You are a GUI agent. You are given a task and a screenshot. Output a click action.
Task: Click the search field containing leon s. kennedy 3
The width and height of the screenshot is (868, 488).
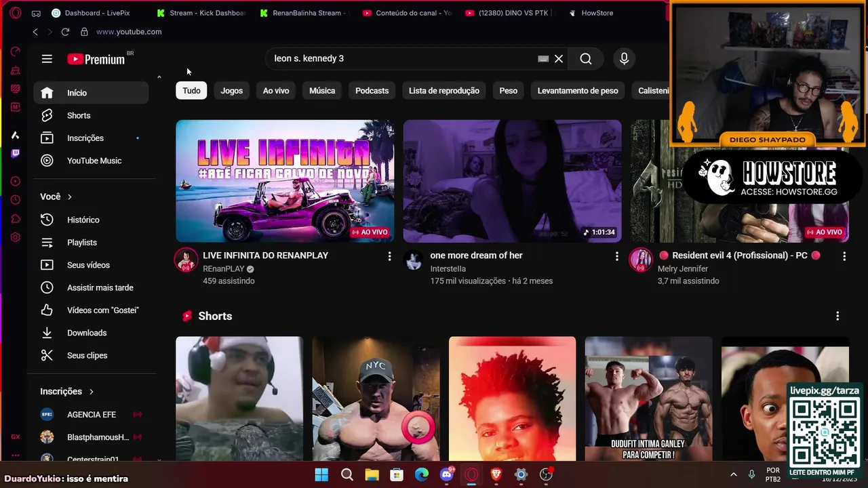tap(403, 59)
